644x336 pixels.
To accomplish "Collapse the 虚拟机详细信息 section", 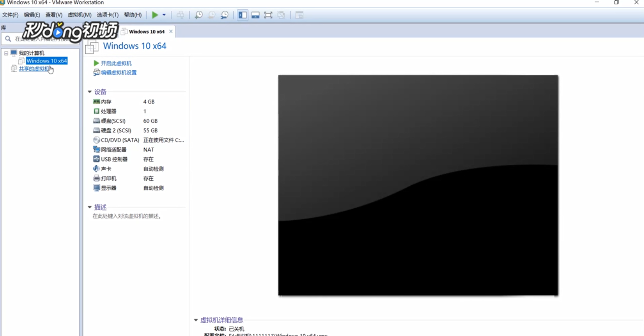I will 196,320.
